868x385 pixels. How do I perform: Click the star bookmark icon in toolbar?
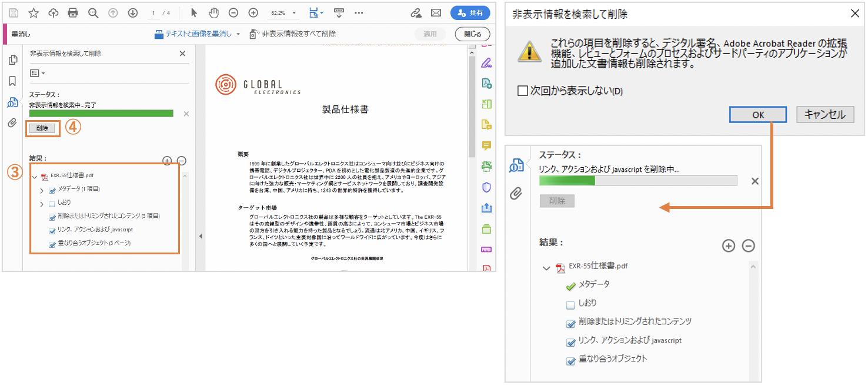(x=34, y=12)
